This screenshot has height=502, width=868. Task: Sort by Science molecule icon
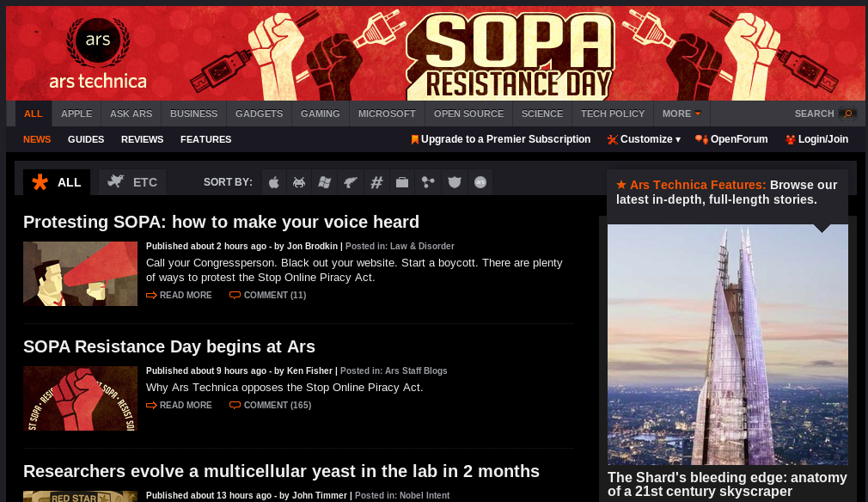click(428, 182)
